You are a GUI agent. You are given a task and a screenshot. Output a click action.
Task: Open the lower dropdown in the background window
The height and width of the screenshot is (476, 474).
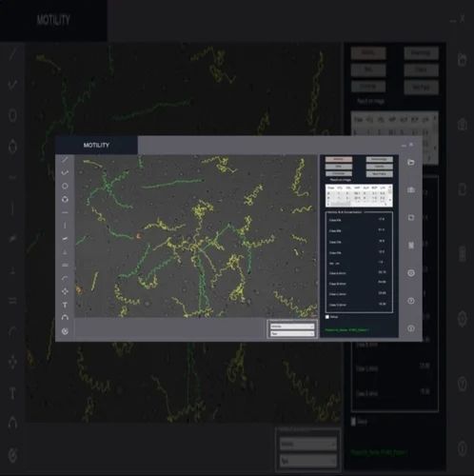(x=307, y=461)
